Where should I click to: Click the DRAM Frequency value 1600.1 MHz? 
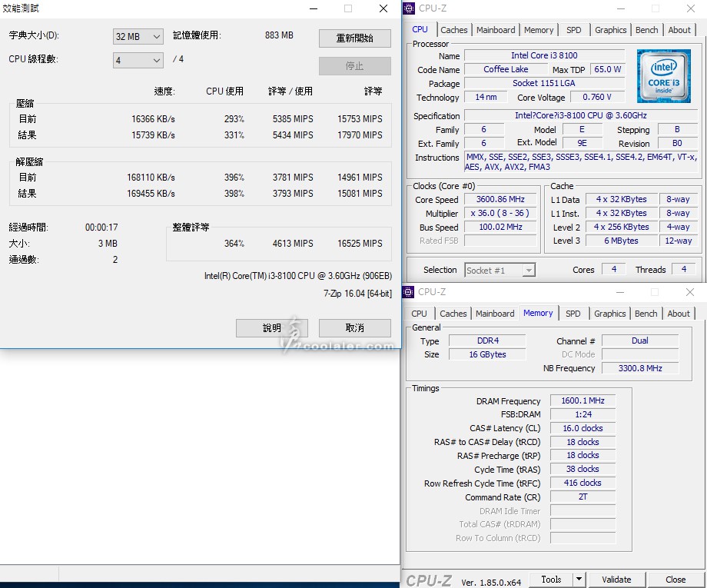[583, 400]
